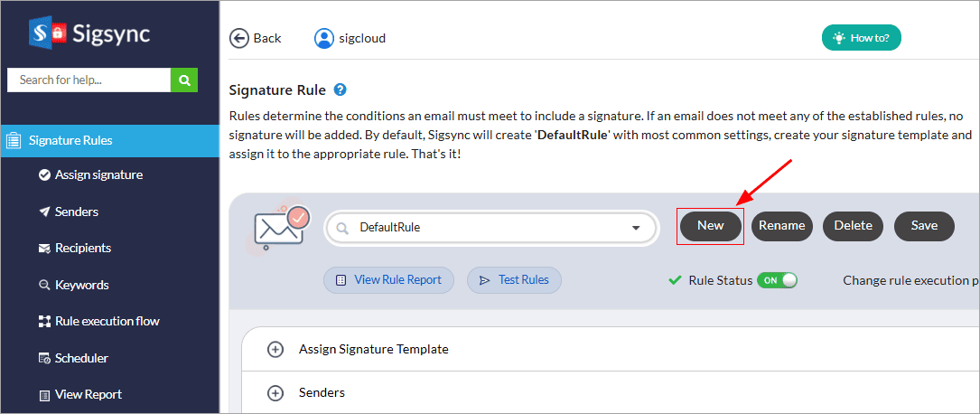Expand the Assign Signature Template section
This screenshot has height=414, width=980.
click(x=275, y=349)
